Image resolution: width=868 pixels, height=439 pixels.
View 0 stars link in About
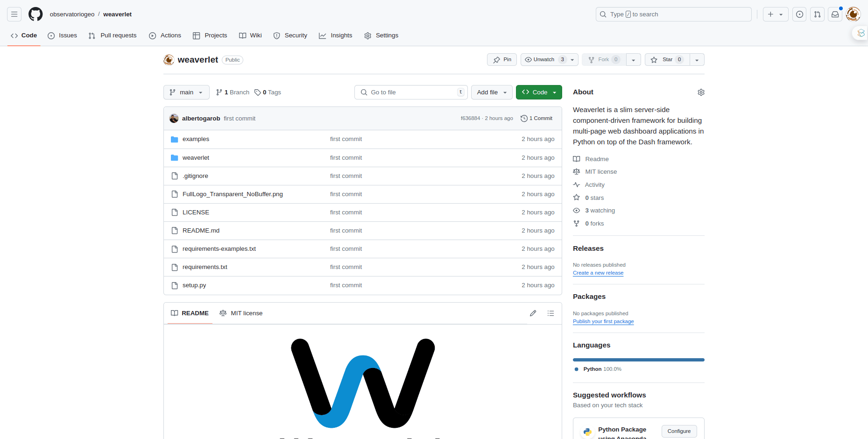[x=589, y=198]
